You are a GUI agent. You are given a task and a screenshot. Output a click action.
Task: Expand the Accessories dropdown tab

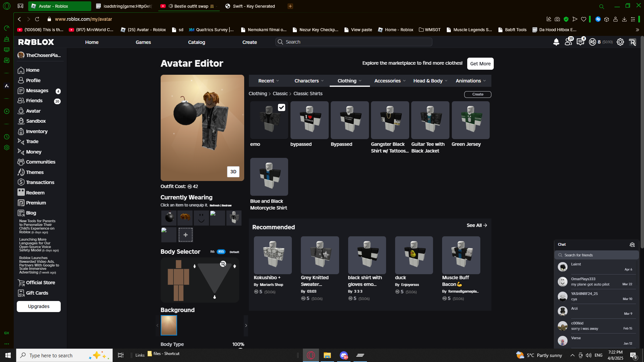(x=390, y=81)
